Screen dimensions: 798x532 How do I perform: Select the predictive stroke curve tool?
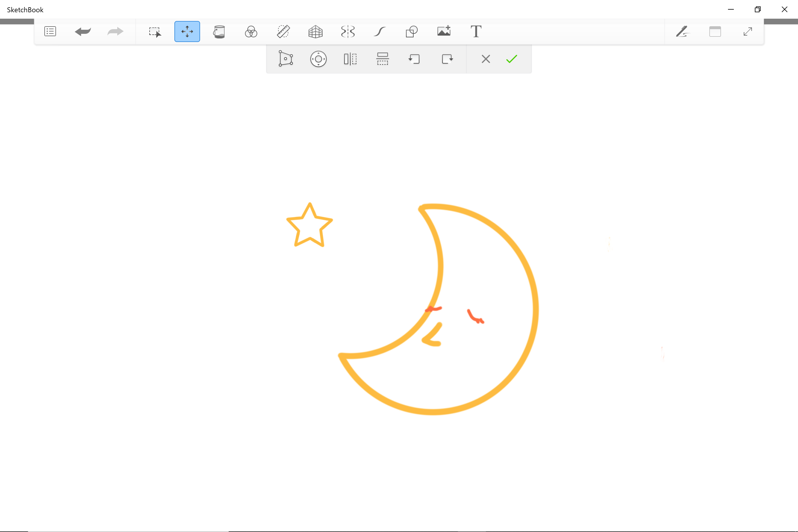pos(380,32)
